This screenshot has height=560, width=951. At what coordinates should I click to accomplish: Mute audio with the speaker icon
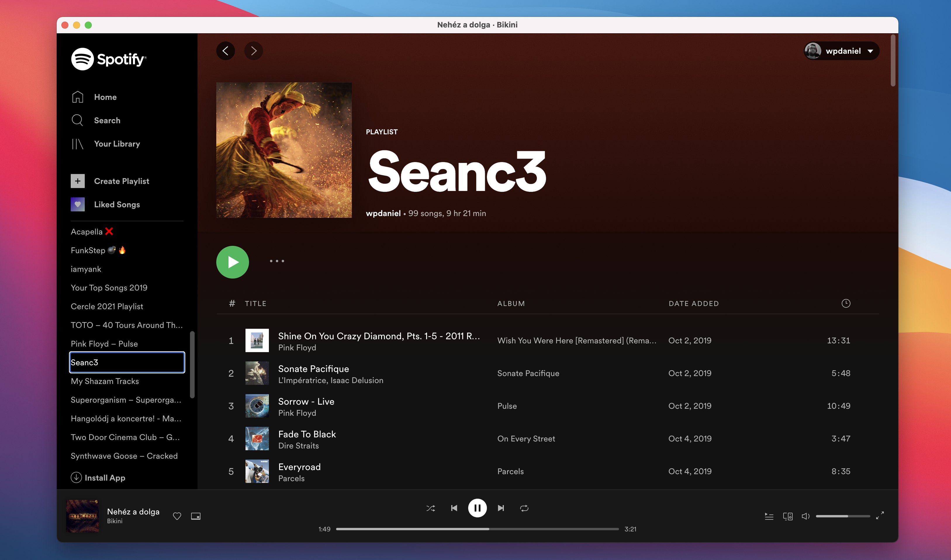coord(805,516)
